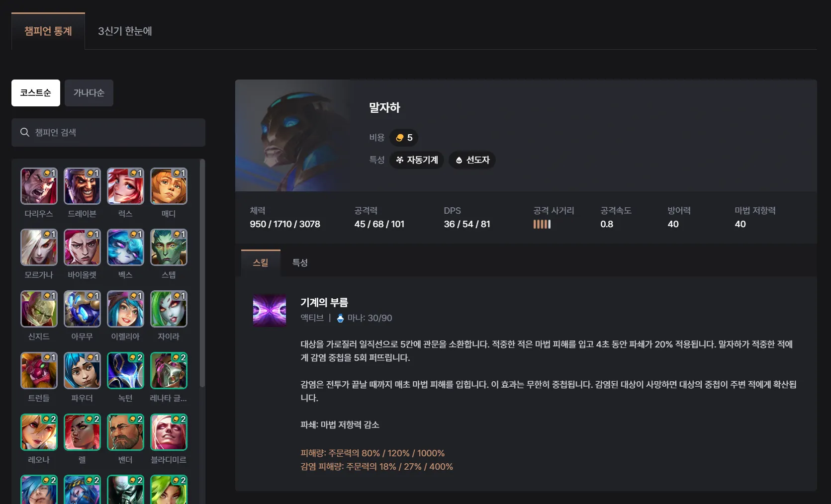Select the 드레이븐 champion icon

click(x=82, y=186)
